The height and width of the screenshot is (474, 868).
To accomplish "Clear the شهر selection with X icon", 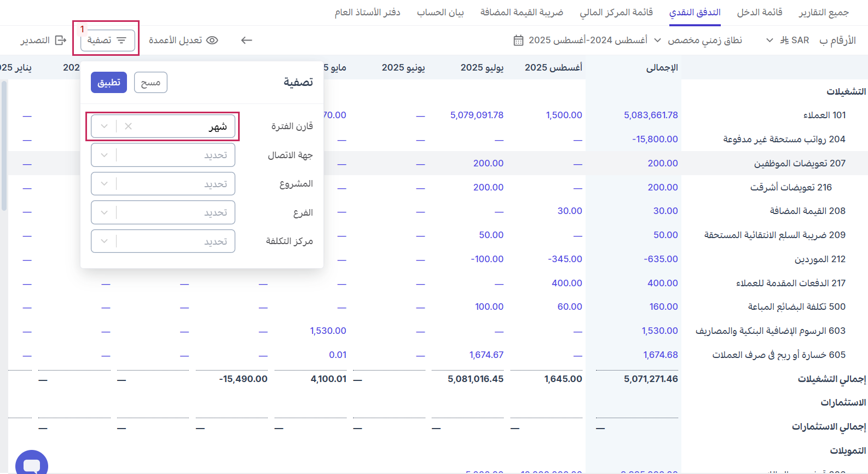I will pos(128,126).
